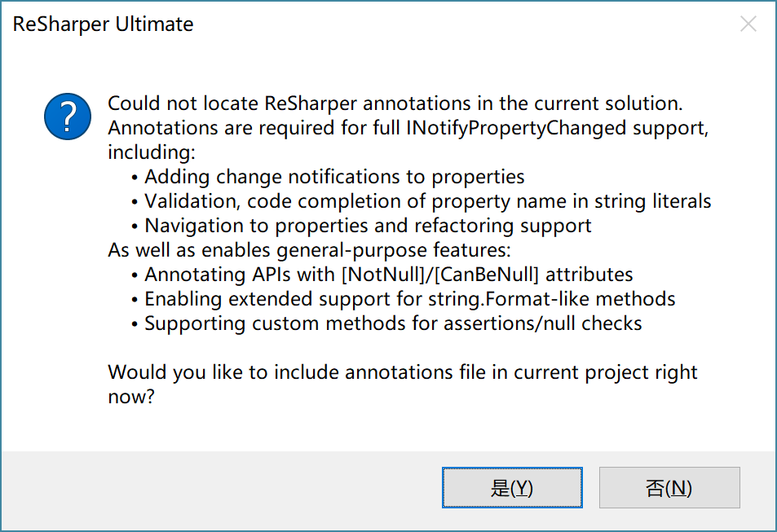777x532 pixels.
Task: Click "Would you like to include annotations" question
Action: tap(403, 385)
